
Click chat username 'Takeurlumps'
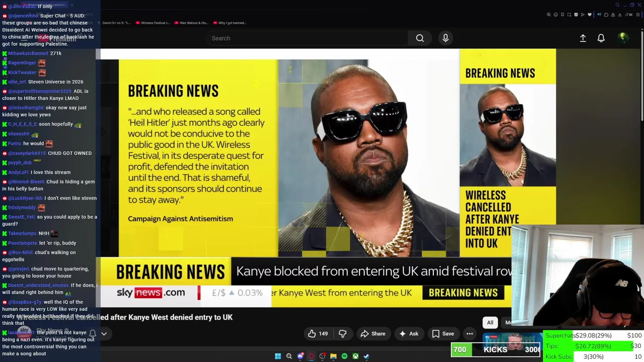pos(22,233)
